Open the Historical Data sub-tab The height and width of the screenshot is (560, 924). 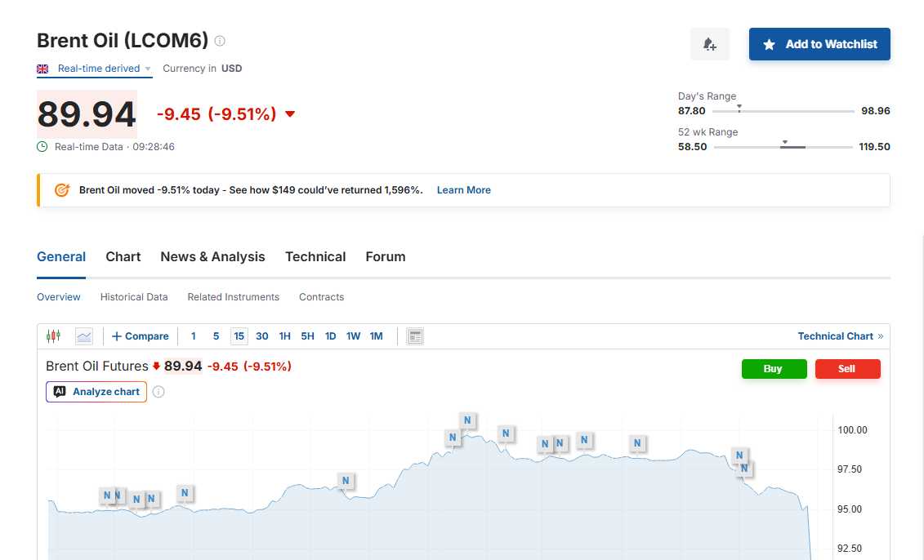pos(134,297)
